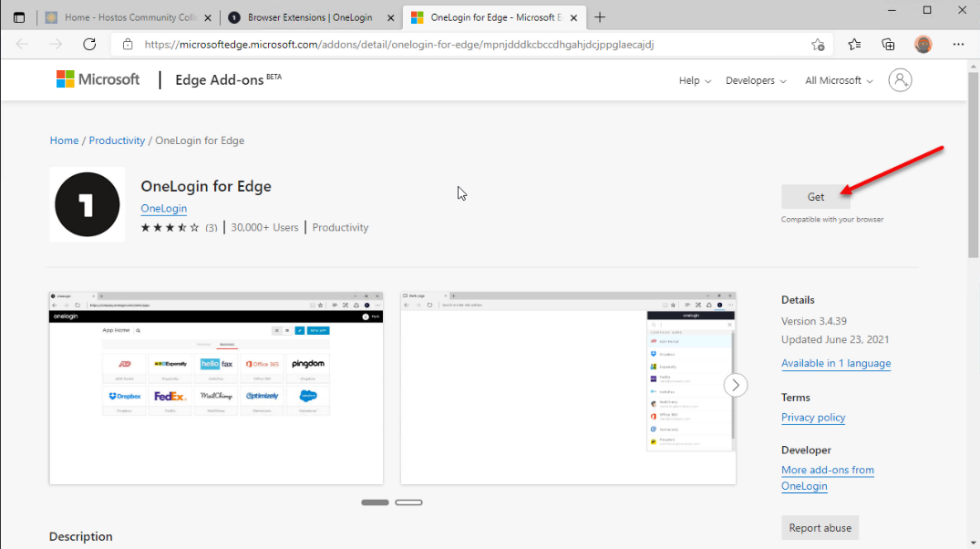Viewport: 980px width, 549px height.
Task: Open the Privacy policy link
Action: point(813,418)
